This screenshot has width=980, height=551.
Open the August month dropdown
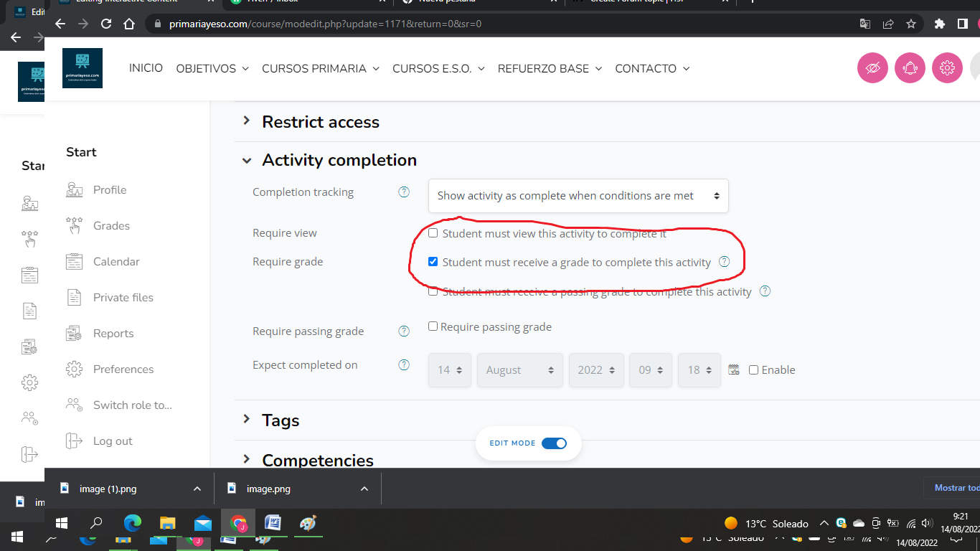[519, 369]
